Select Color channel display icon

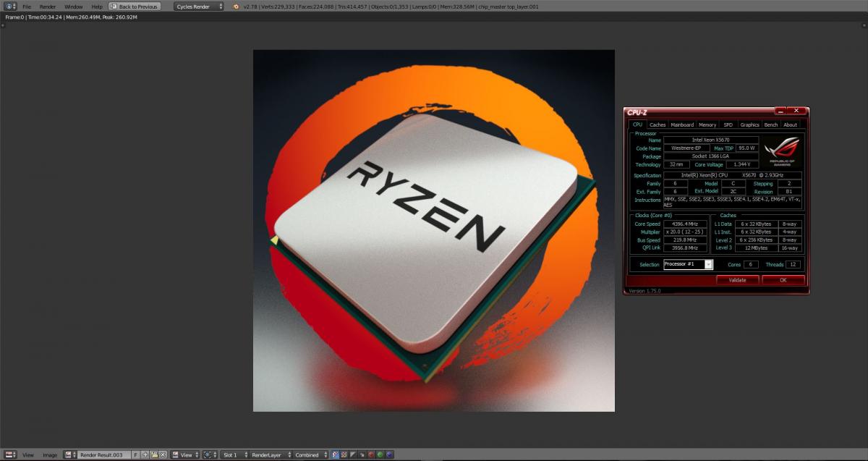point(344,454)
